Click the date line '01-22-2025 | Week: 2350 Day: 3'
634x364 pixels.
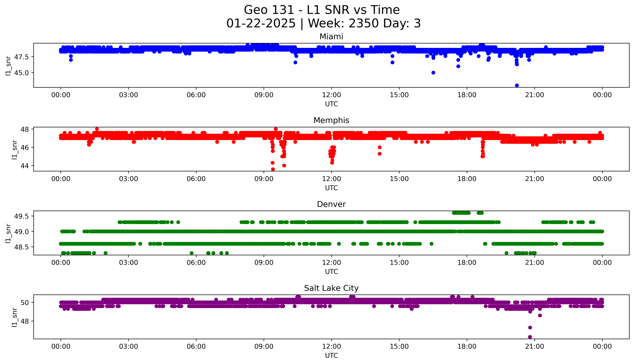pyautogui.click(x=323, y=24)
